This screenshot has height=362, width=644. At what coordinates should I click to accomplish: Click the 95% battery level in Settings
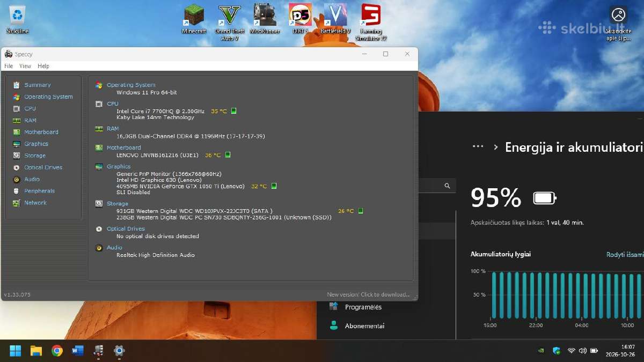click(496, 198)
